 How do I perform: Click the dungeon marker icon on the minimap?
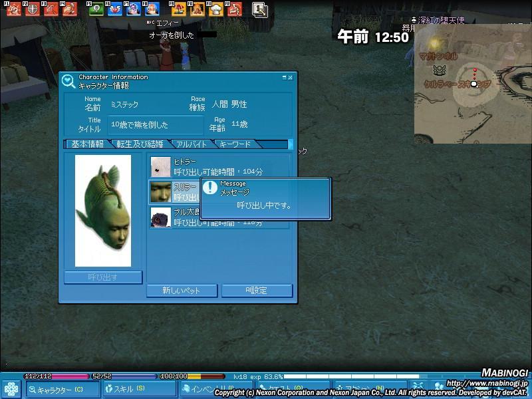click(x=440, y=70)
